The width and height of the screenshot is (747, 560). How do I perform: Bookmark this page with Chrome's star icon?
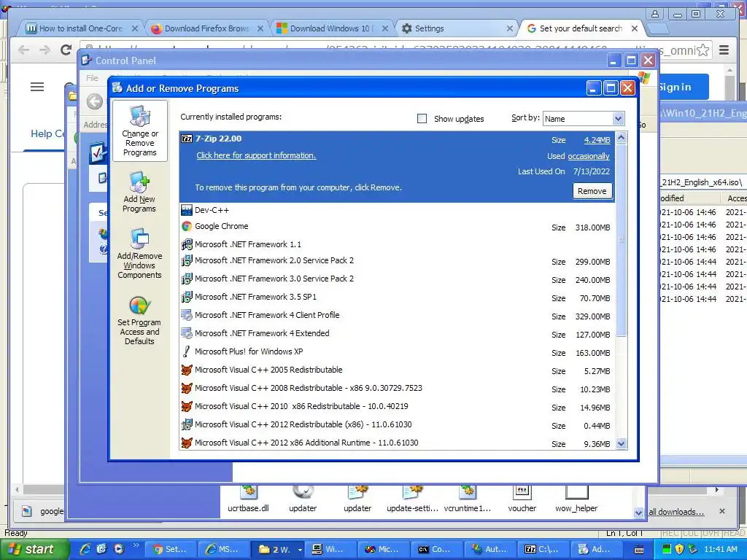pyautogui.click(x=703, y=50)
